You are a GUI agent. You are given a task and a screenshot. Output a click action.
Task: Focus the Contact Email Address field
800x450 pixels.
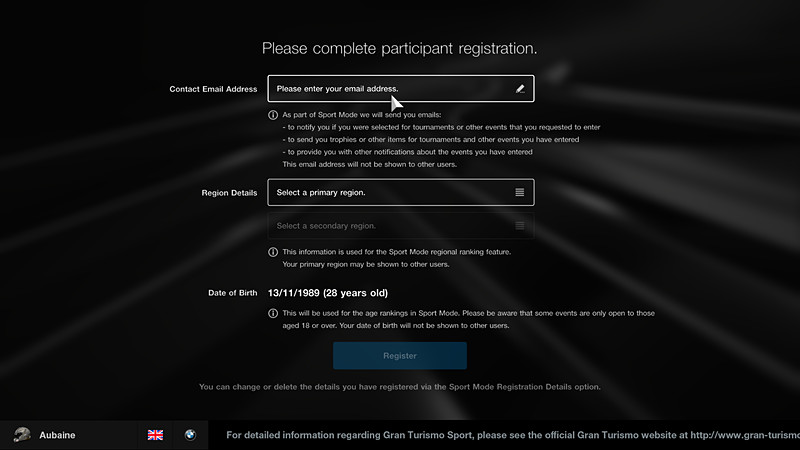click(401, 89)
